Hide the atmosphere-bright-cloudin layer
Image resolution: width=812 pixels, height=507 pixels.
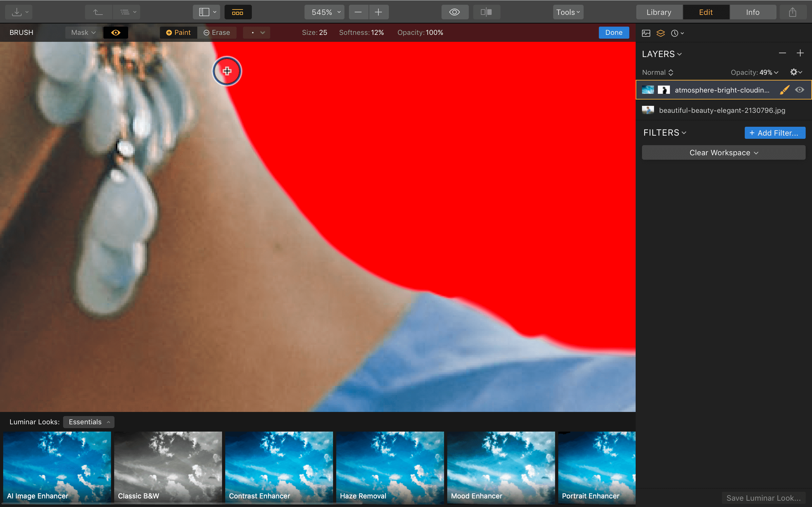800,90
